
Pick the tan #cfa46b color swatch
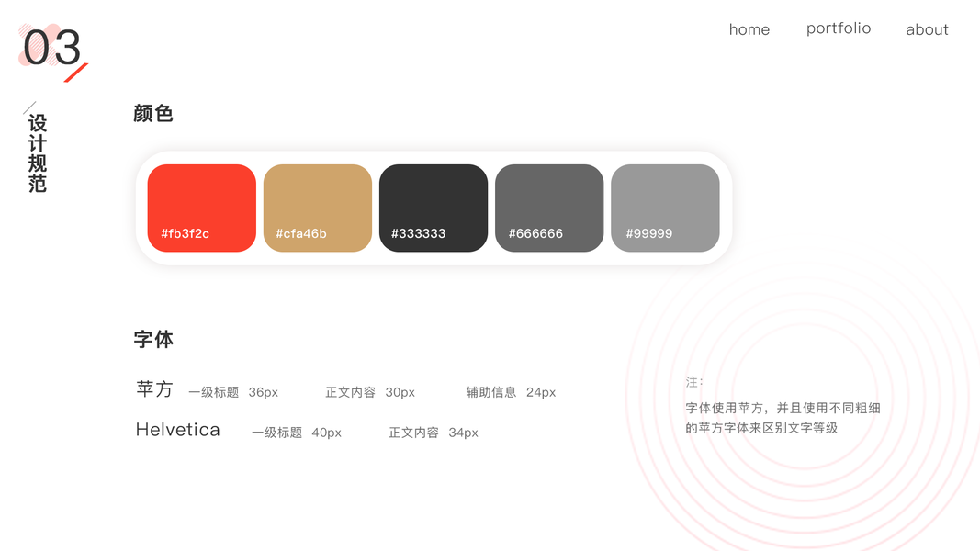[318, 208]
